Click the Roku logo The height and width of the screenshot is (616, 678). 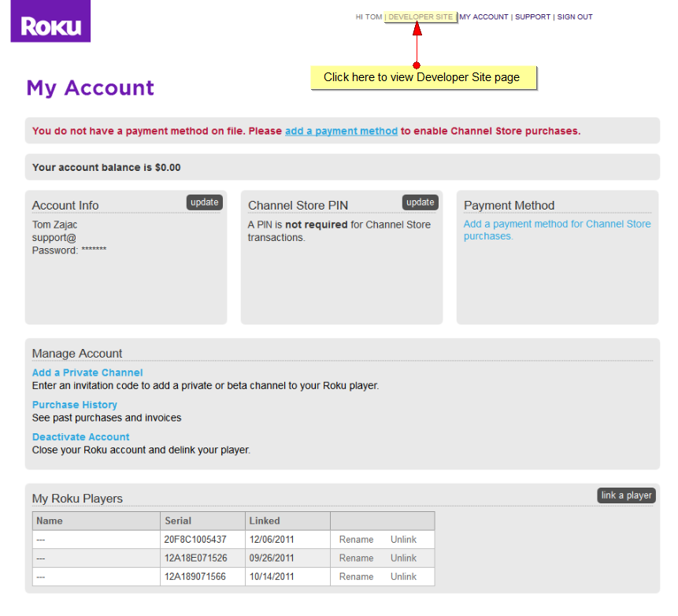point(50,21)
